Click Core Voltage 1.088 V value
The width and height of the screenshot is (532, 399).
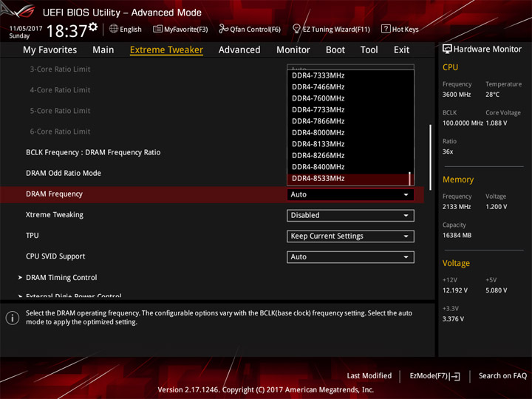click(x=497, y=123)
